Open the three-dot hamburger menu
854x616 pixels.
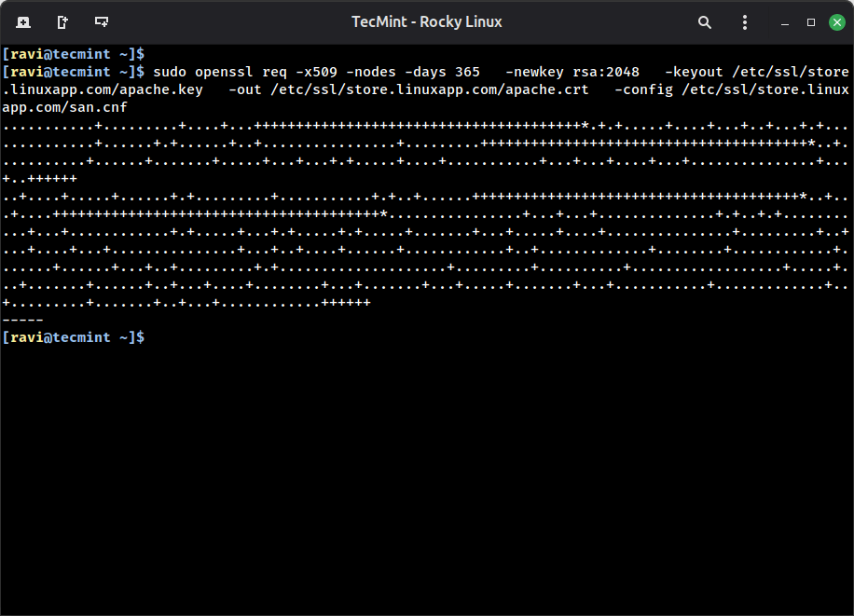(x=745, y=22)
